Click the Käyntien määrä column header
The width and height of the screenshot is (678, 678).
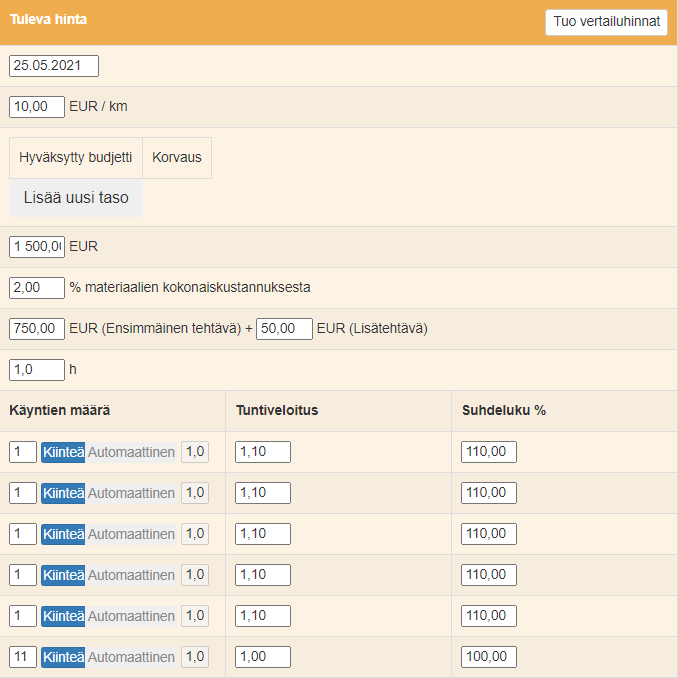[60, 411]
